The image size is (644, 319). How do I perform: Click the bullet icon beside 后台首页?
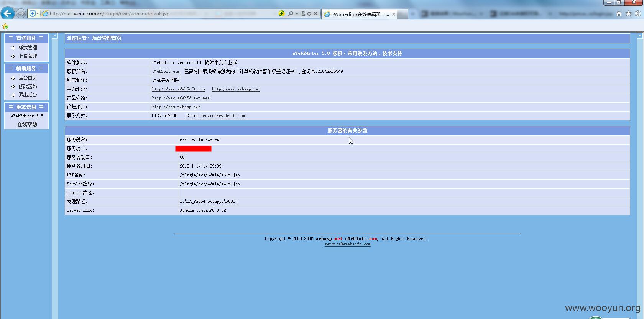[13, 78]
